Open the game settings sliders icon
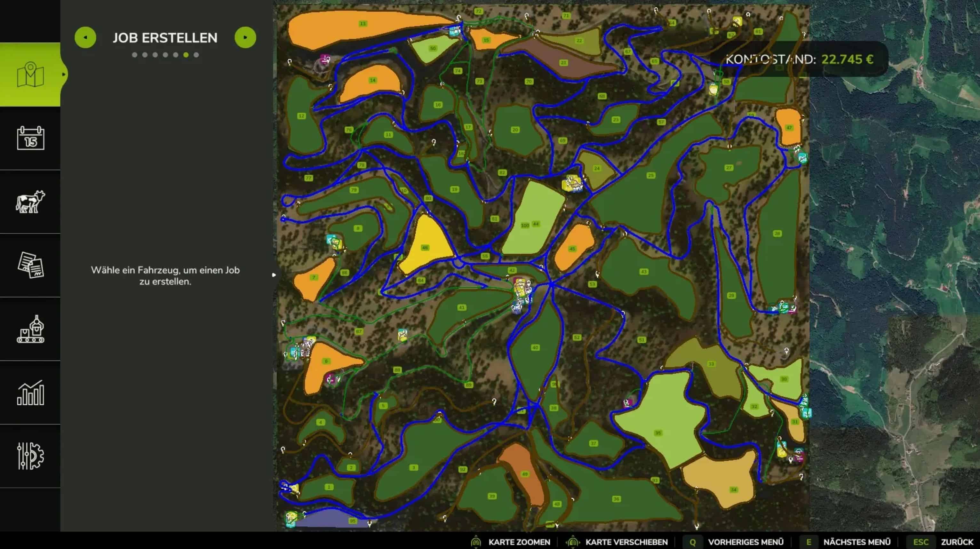The height and width of the screenshot is (549, 980). tap(30, 456)
